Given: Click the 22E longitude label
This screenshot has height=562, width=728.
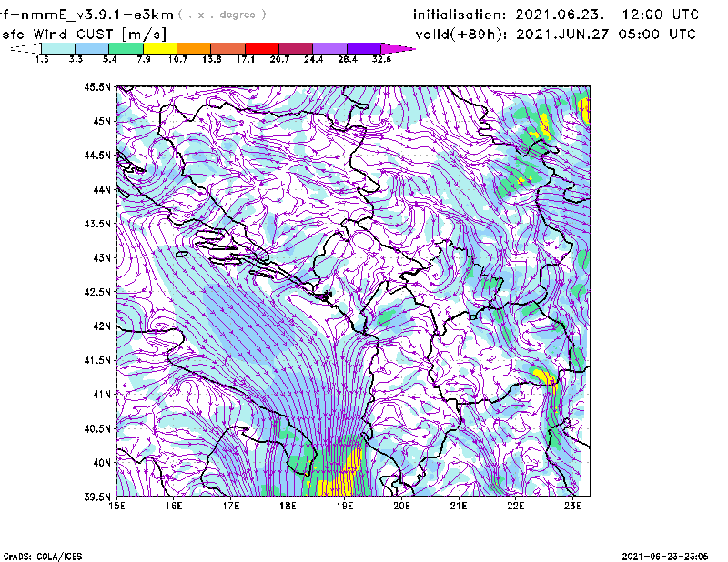Looking at the screenshot, I should [515, 506].
